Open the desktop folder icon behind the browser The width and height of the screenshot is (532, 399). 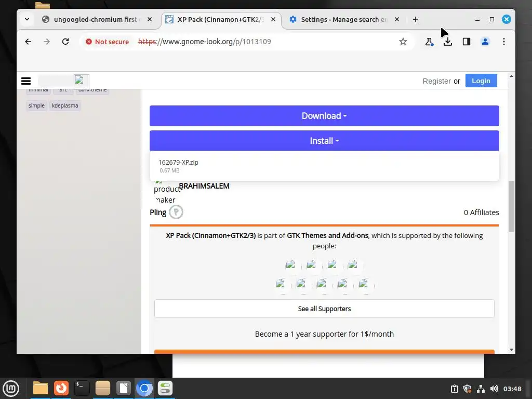pyautogui.click(x=43, y=5)
